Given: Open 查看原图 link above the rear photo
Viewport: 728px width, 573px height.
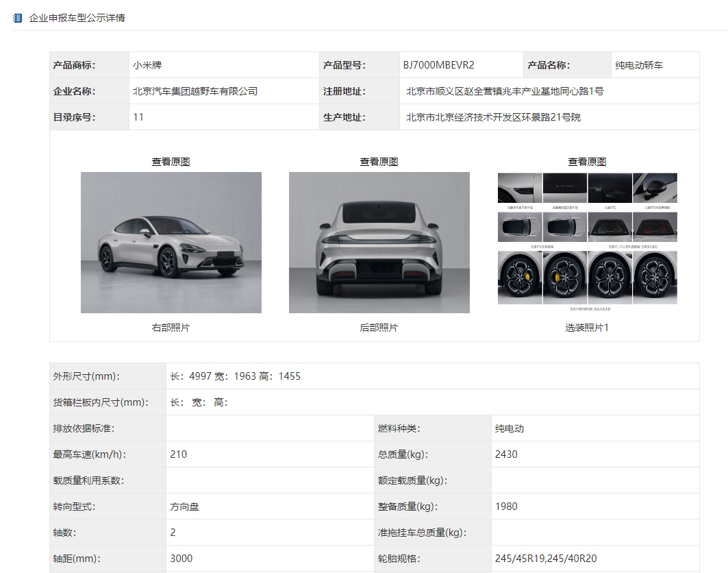Looking at the screenshot, I should click(x=379, y=162).
